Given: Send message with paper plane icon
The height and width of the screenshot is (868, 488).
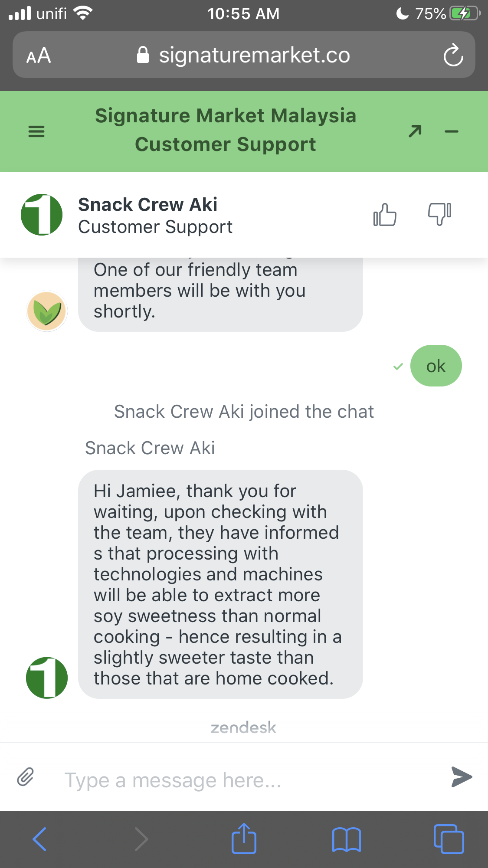Looking at the screenshot, I should pyautogui.click(x=462, y=776).
